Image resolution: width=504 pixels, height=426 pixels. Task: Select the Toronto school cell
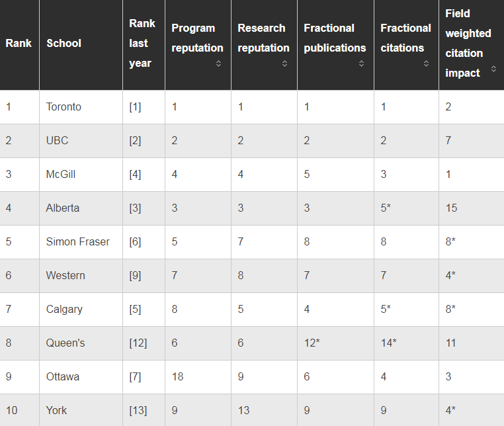[64, 106]
